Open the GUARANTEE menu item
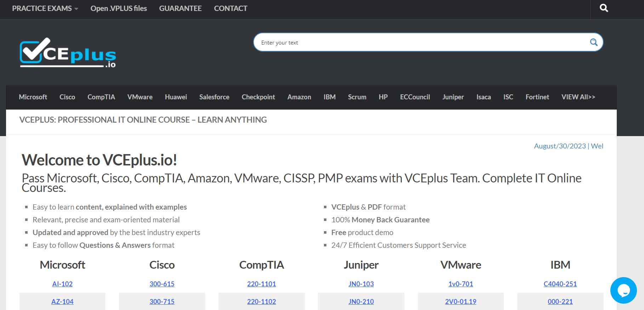The width and height of the screenshot is (644, 310). pos(180,8)
